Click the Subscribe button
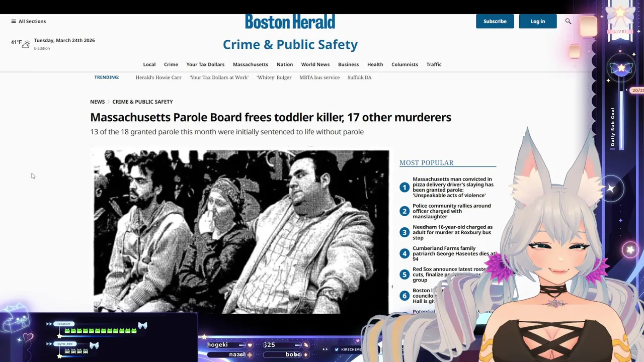 coord(495,21)
